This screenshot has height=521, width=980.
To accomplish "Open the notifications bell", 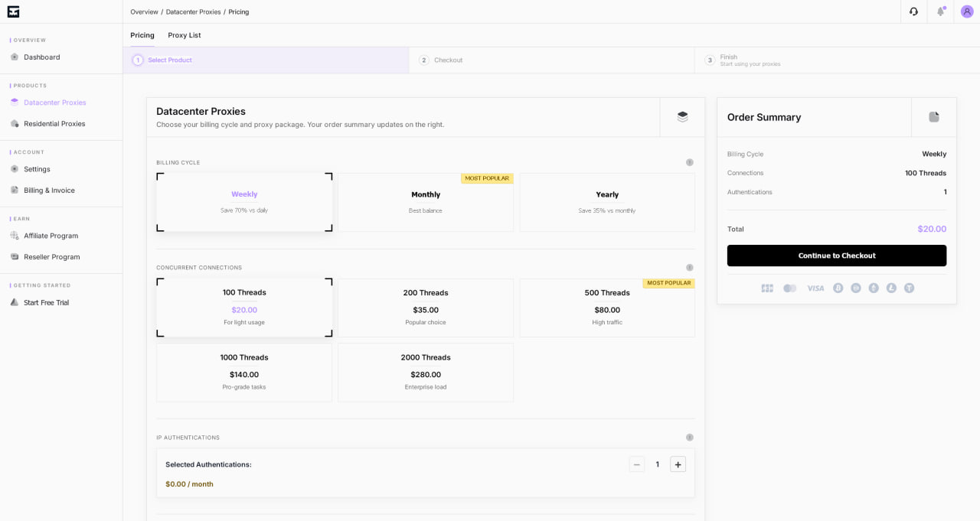I will tap(940, 11).
